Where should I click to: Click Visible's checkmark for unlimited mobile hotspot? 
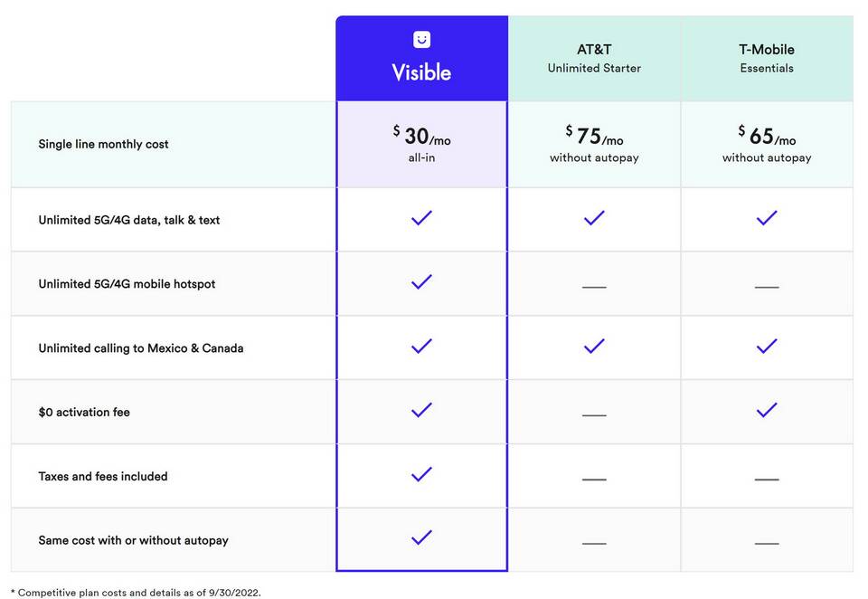tap(422, 281)
